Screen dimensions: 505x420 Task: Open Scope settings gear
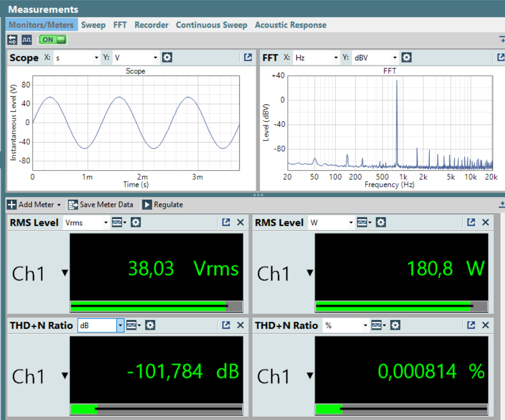[x=167, y=57]
